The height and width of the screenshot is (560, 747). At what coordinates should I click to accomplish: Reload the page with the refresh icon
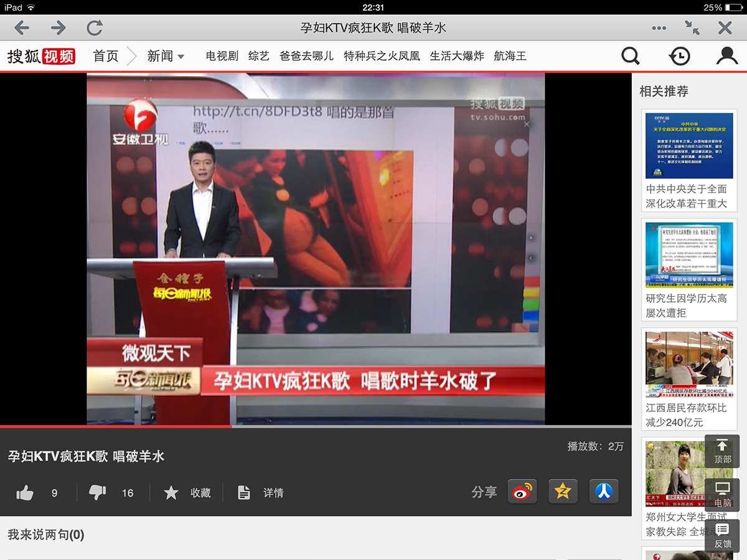point(95,28)
